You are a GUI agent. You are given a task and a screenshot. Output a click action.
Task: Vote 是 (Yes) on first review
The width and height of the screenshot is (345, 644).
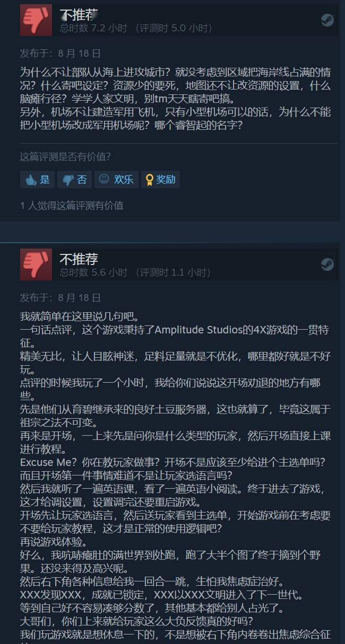[38, 179]
